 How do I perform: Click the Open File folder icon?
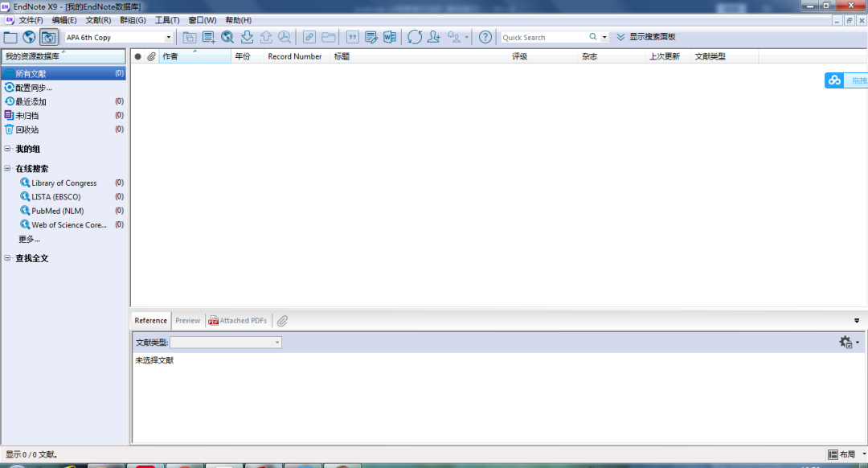(x=328, y=37)
